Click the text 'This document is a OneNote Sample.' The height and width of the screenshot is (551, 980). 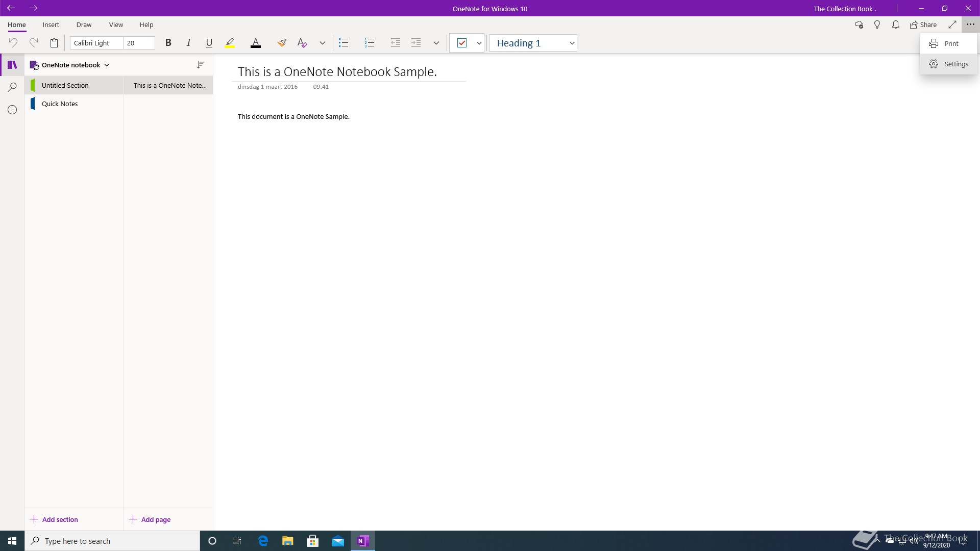[x=293, y=116]
